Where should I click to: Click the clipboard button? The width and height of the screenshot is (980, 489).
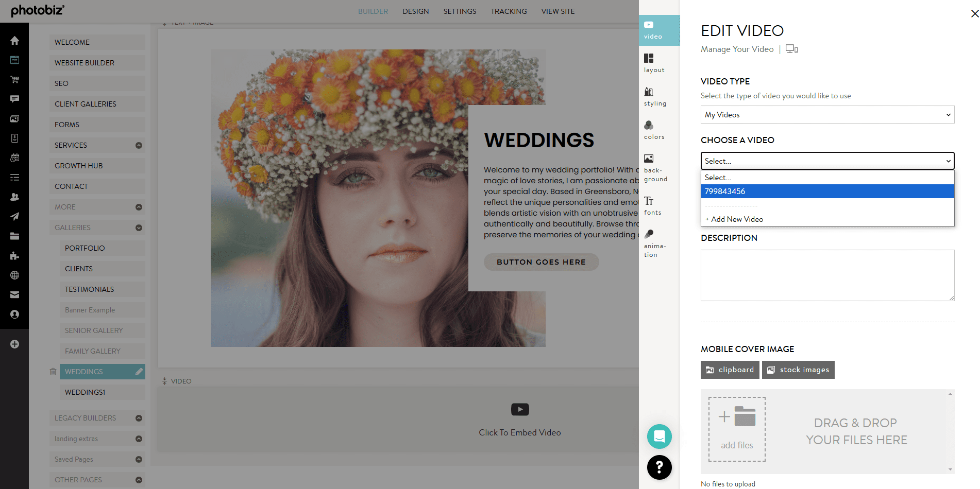coord(730,370)
